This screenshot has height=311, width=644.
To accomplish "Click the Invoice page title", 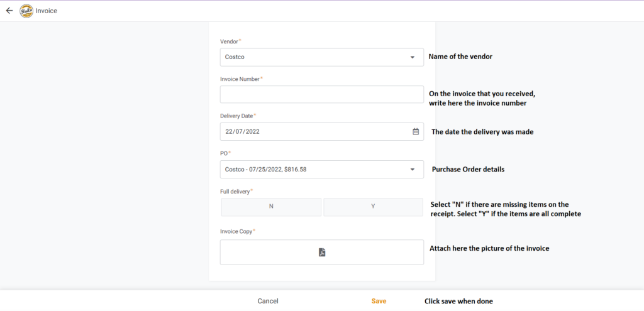I will tap(47, 11).
